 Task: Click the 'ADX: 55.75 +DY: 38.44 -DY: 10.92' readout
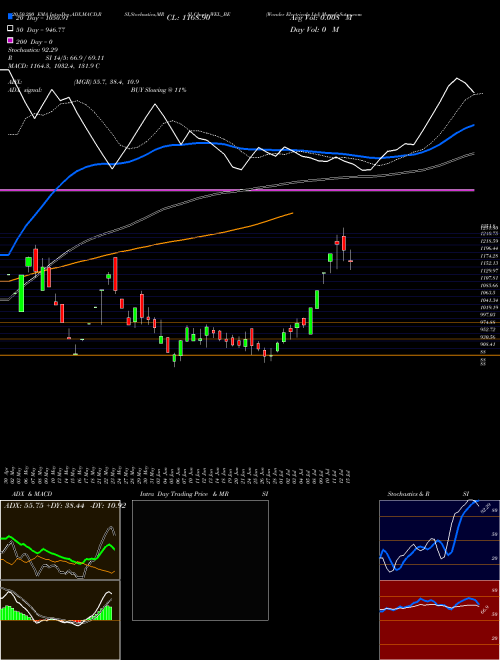65,506
